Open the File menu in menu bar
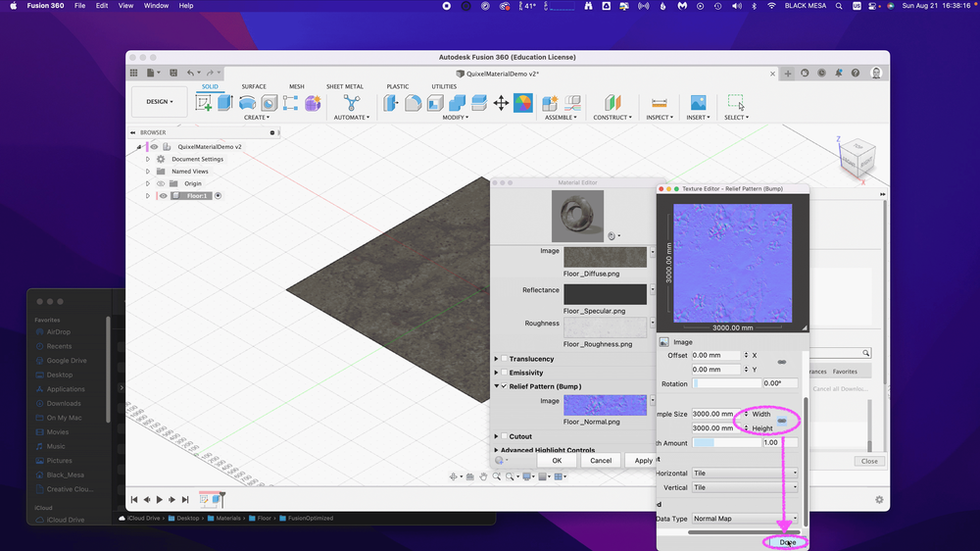Viewport: 980px width, 551px height. (x=80, y=6)
